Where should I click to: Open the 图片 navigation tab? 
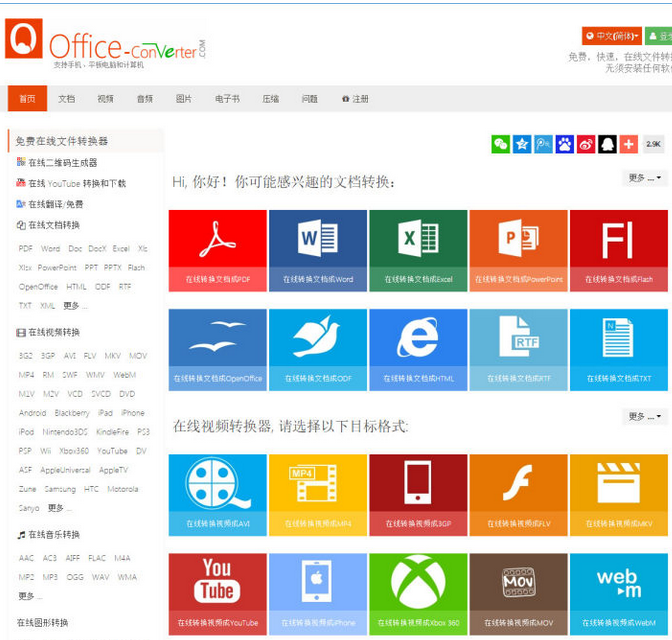(x=184, y=99)
